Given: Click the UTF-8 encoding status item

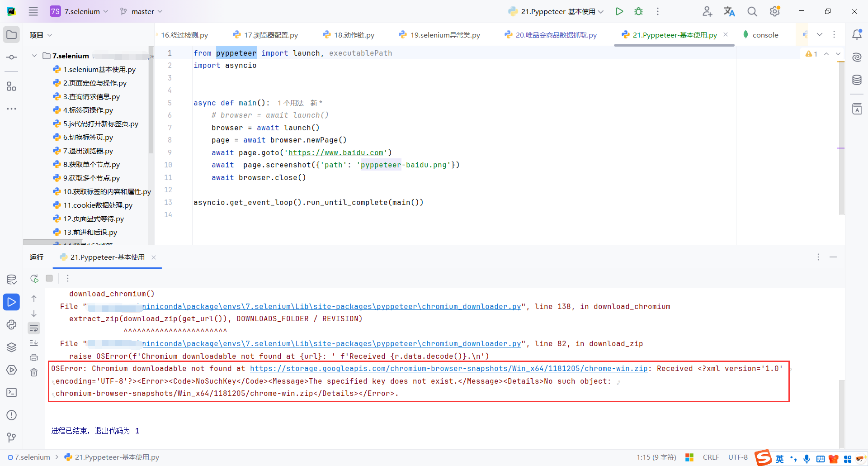Looking at the screenshot, I should (738, 457).
